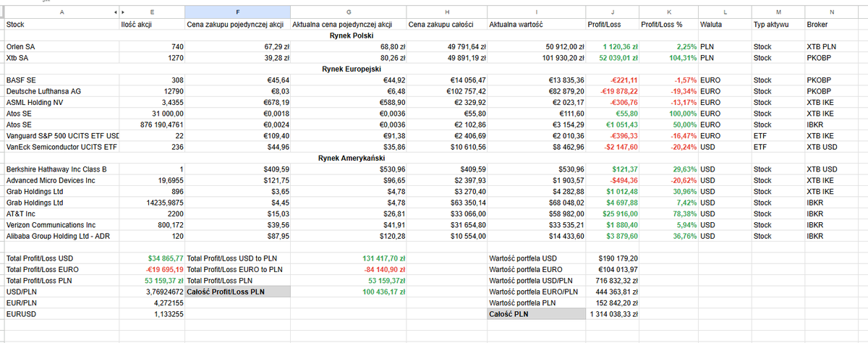Select Grab Holdings quantity '14235,9875'

pyautogui.click(x=152, y=202)
